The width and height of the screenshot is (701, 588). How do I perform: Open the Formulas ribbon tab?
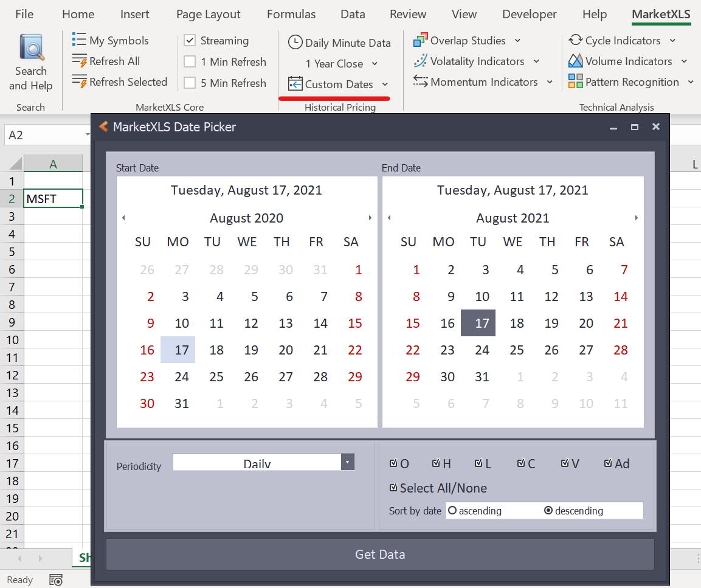tap(291, 14)
